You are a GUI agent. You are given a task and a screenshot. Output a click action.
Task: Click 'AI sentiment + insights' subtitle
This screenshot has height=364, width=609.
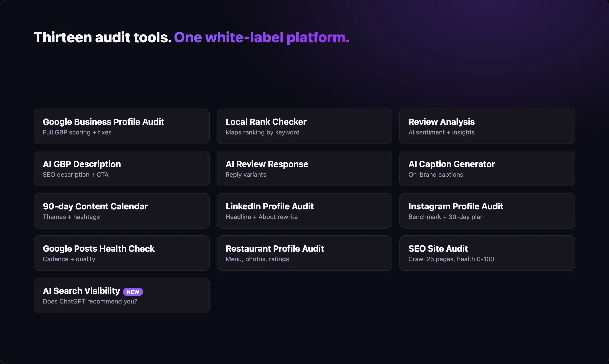click(x=442, y=133)
